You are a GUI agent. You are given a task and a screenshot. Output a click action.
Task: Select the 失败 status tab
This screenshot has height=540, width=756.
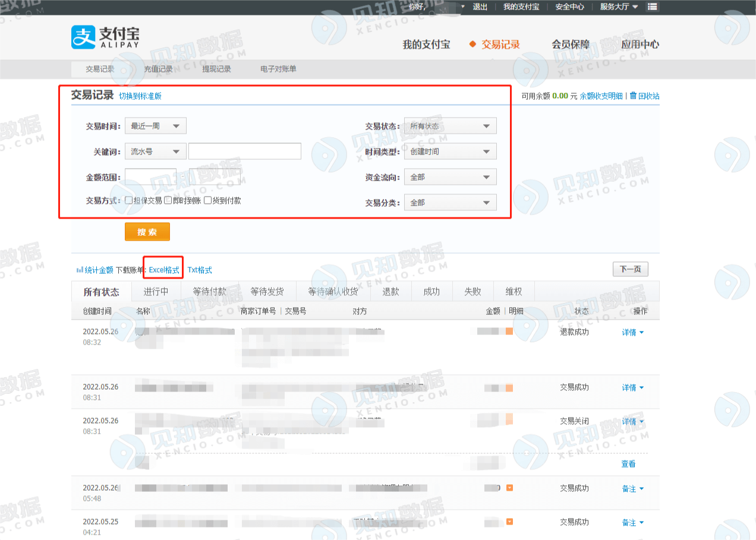click(472, 292)
